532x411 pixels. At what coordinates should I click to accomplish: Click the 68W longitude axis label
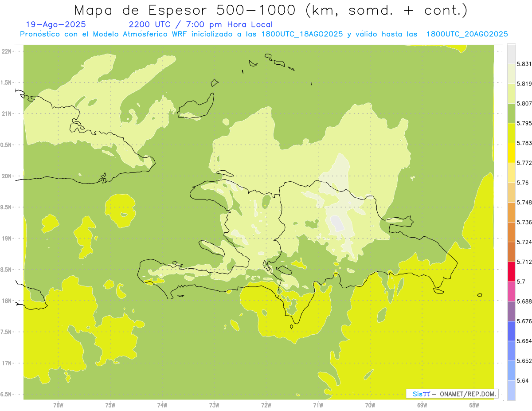(474, 405)
